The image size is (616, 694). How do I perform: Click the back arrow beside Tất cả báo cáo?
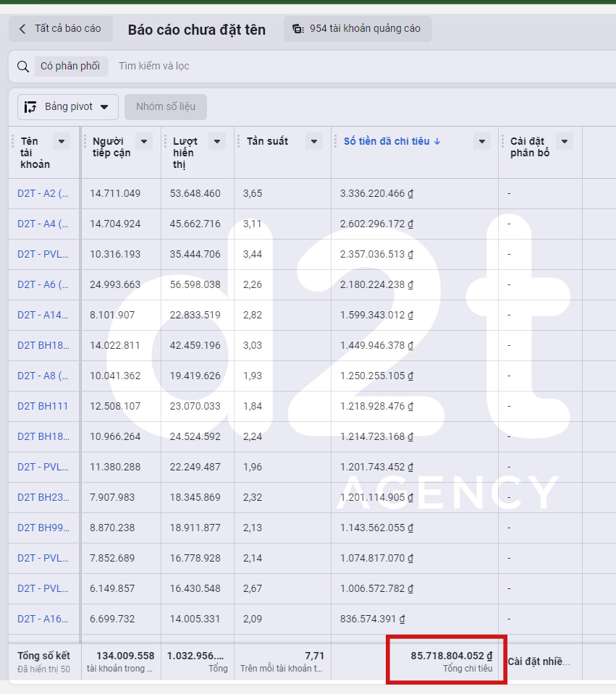coord(22,29)
